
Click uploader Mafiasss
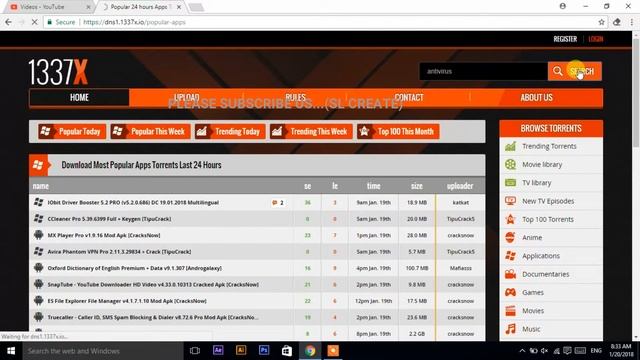460,268
